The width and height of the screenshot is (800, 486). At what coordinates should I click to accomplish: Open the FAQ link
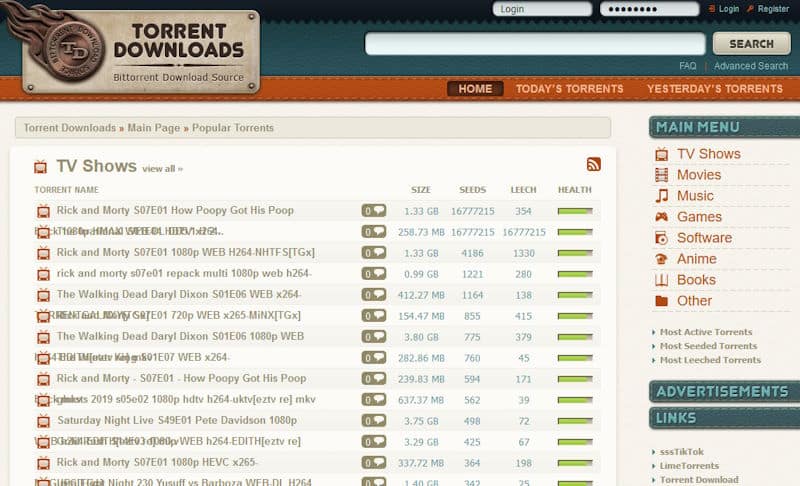687,66
